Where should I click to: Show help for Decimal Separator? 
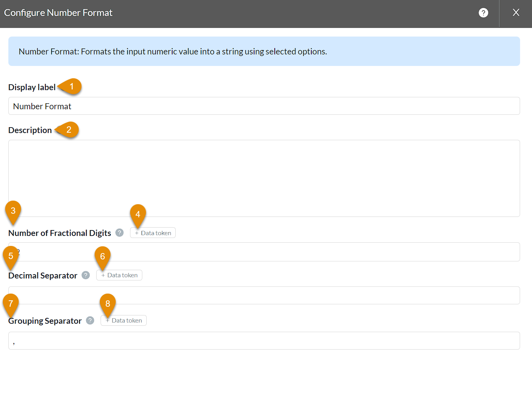pos(85,275)
